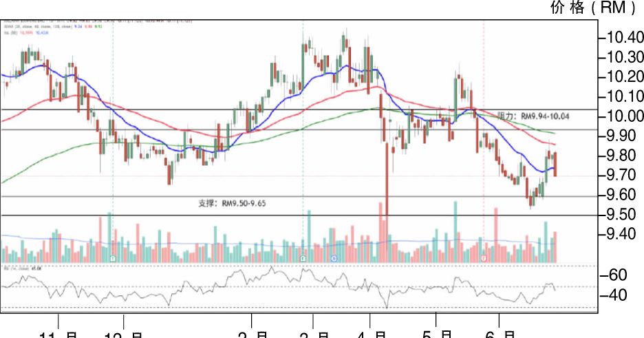644x338 pixels.
Task: Click the support label 支撑: RM9.50-9.65
Action: (x=232, y=203)
